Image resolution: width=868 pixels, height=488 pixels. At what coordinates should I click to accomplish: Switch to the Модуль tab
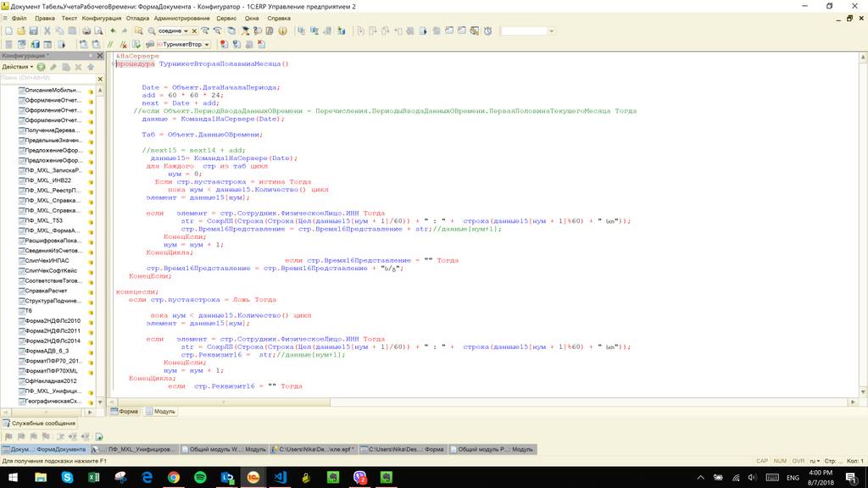160,411
